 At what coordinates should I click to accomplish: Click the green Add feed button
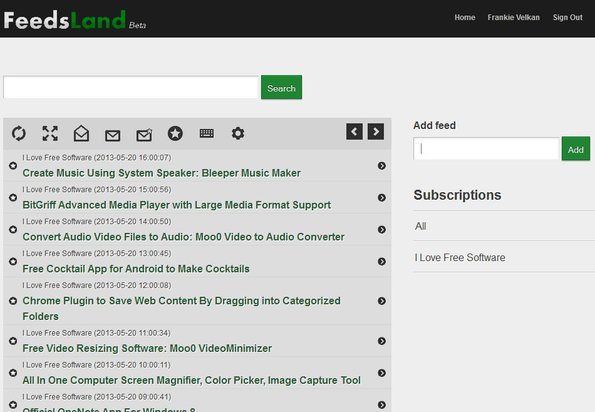point(576,149)
